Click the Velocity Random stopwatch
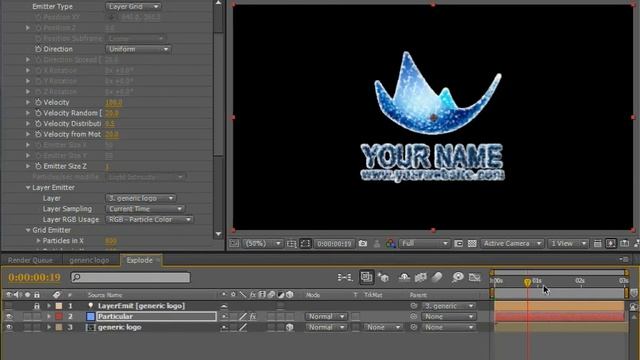 pyautogui.click(x=38, y=113)
